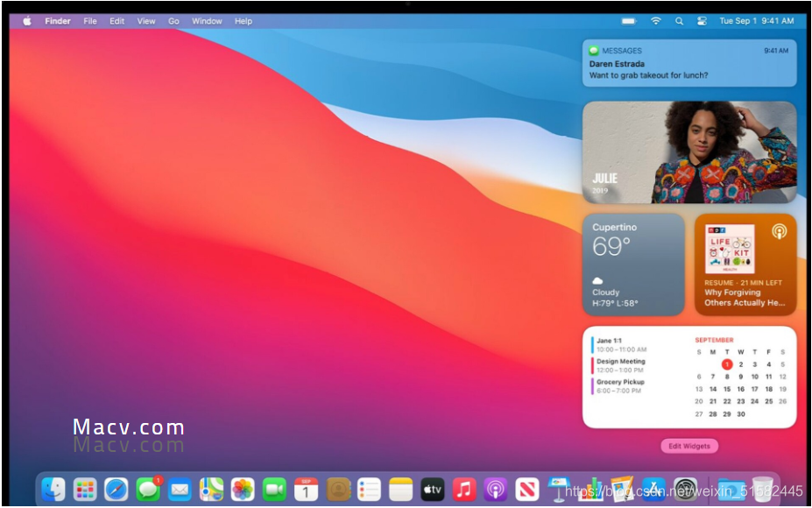This screenshot has height=508, width=812.
Task: Open the Downloads folder in the Dock
Action: 731,489
